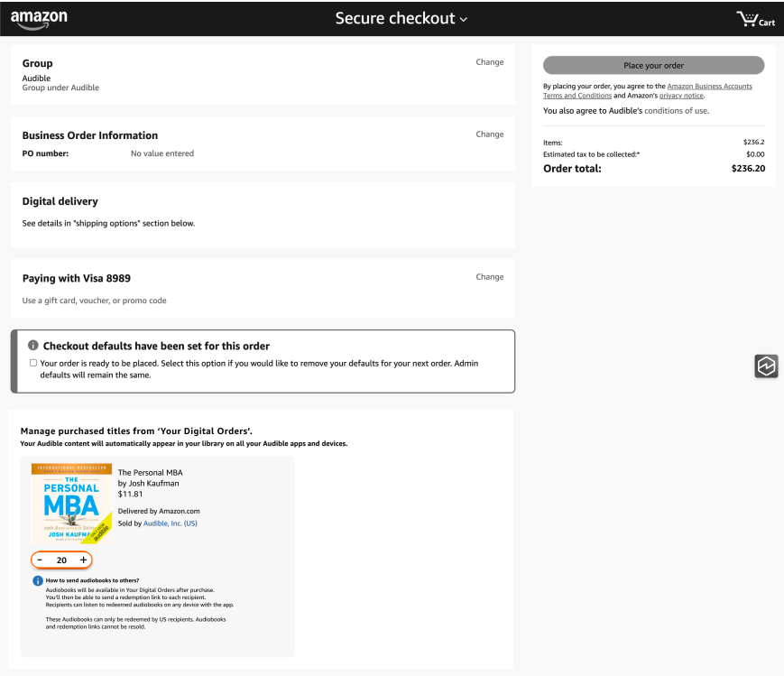
Task: Open the Audible, Inc. (US) seller link
Action: click(x=170, y=523)
